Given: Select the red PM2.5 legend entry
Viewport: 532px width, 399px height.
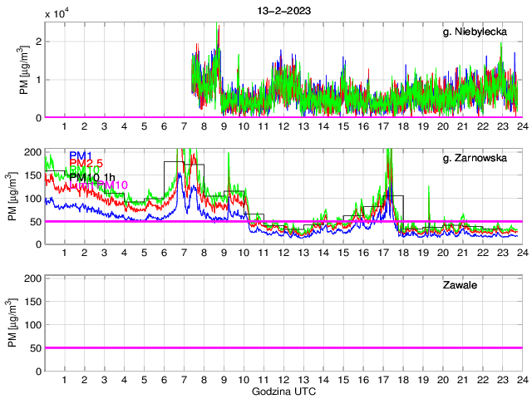Looking at the screenshot, I should point(86,163).
